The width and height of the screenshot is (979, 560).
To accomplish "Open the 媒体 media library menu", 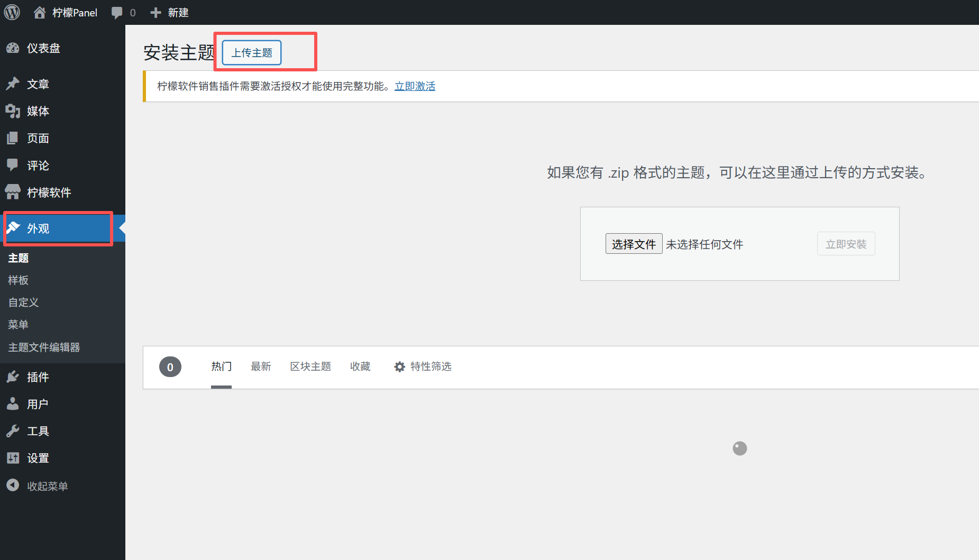I will tap(38, 111).
